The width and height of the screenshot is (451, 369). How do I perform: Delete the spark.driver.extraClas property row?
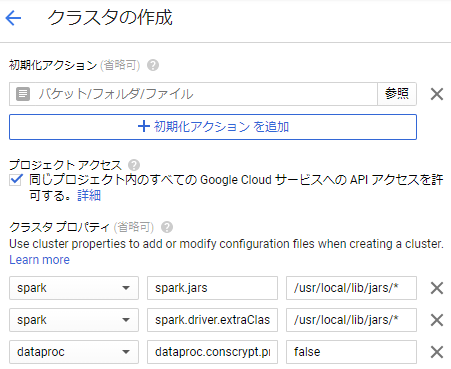(x=437, y=320)
